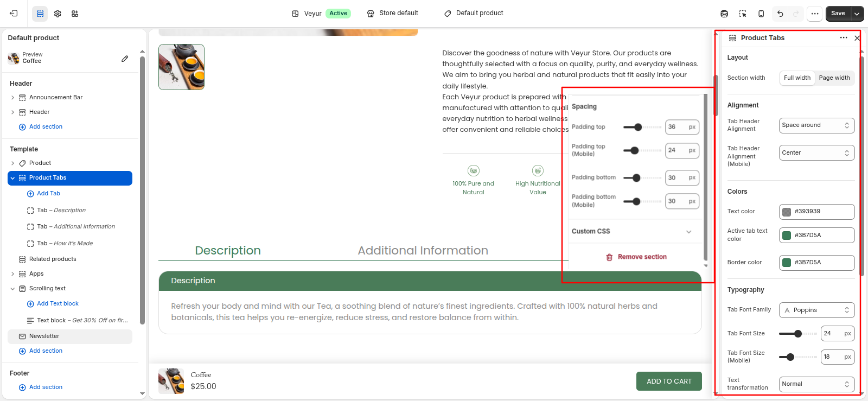This screenshot has height=401, width=868.
Task: Open the App embeds icon
Action: [x=75, y=14]
